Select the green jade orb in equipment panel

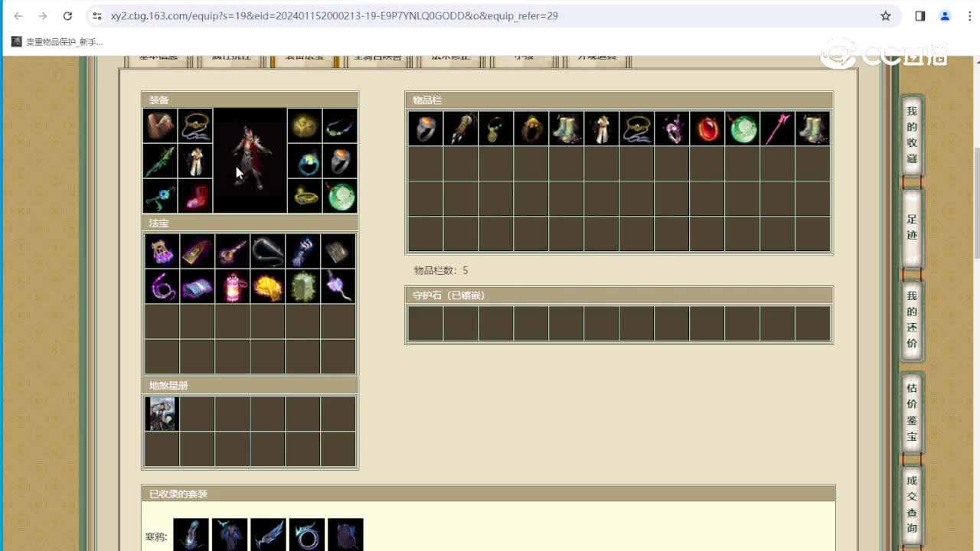pos(340,196)
